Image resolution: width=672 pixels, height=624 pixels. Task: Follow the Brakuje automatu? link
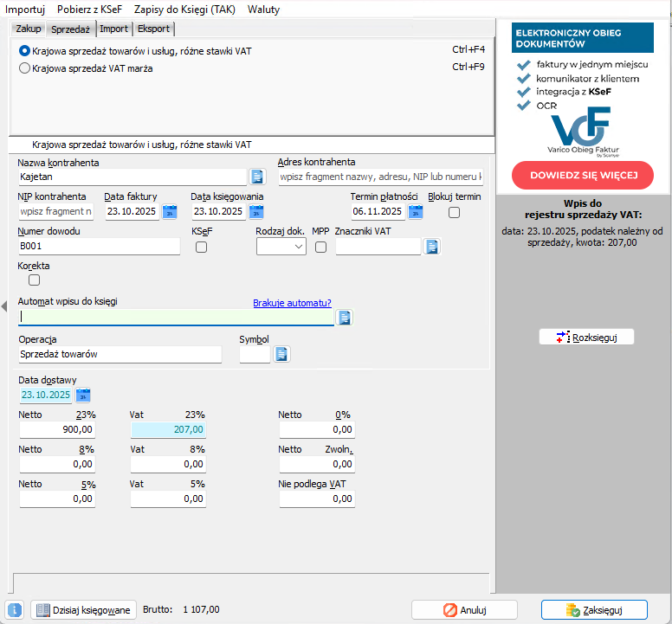coord(292,303)
